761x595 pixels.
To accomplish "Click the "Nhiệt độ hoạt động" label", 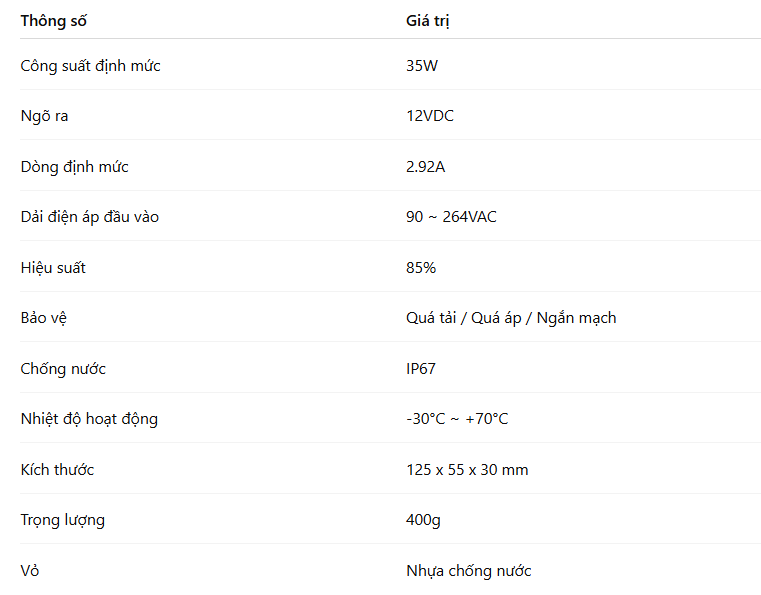I will click(89, 419).
